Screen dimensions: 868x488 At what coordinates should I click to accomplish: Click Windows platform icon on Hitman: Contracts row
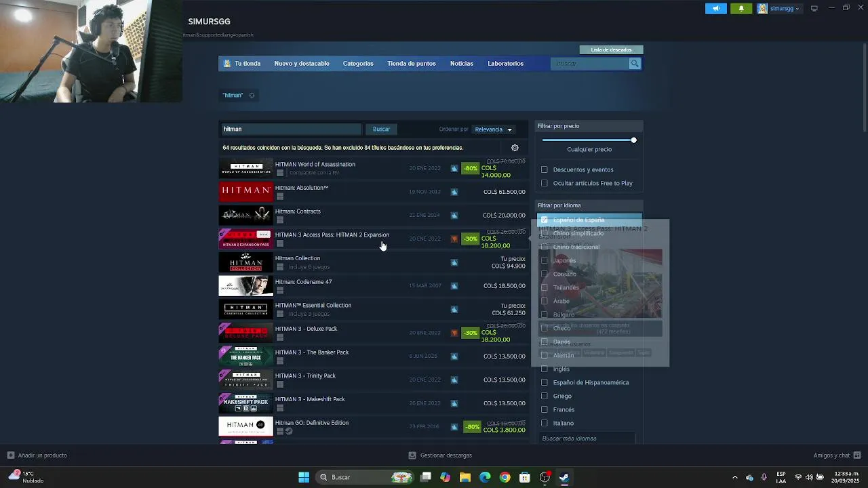[x=280, y=220]
